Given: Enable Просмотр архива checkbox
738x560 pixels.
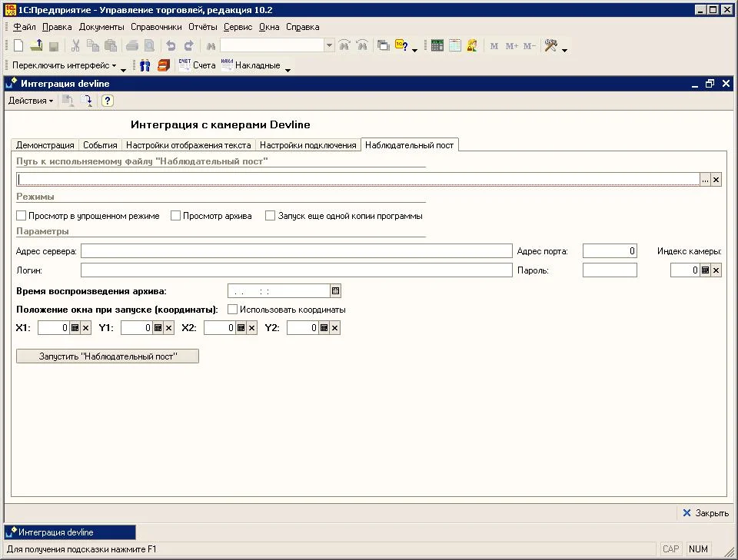Looking at the screenshot, I should (x=175, y=216).
